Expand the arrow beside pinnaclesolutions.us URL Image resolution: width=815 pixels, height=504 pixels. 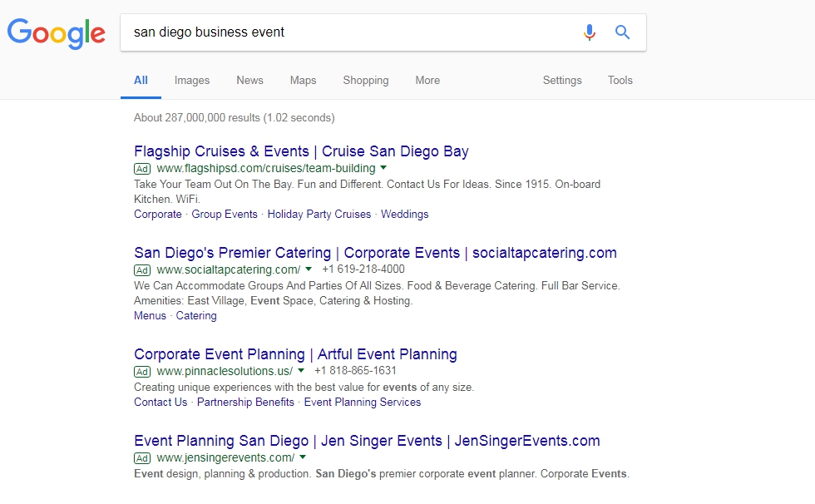[300, 370]
